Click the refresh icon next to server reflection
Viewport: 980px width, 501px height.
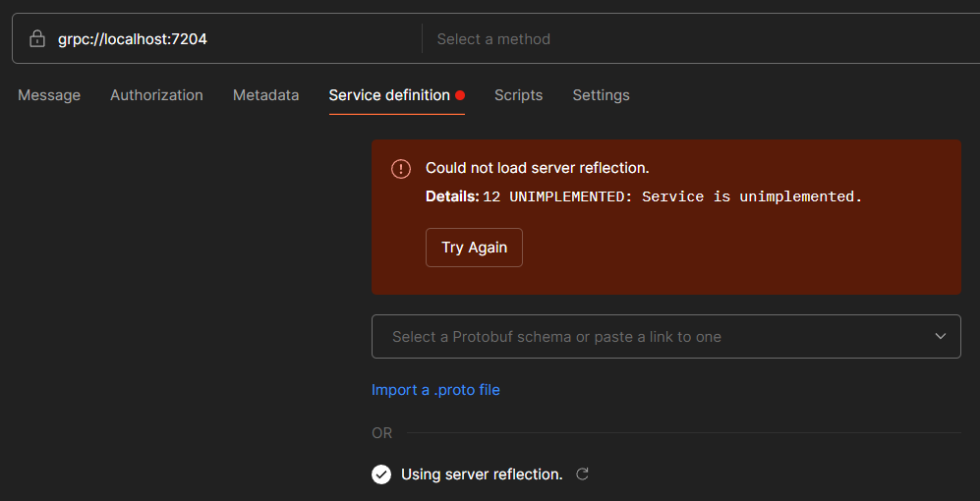582,474
